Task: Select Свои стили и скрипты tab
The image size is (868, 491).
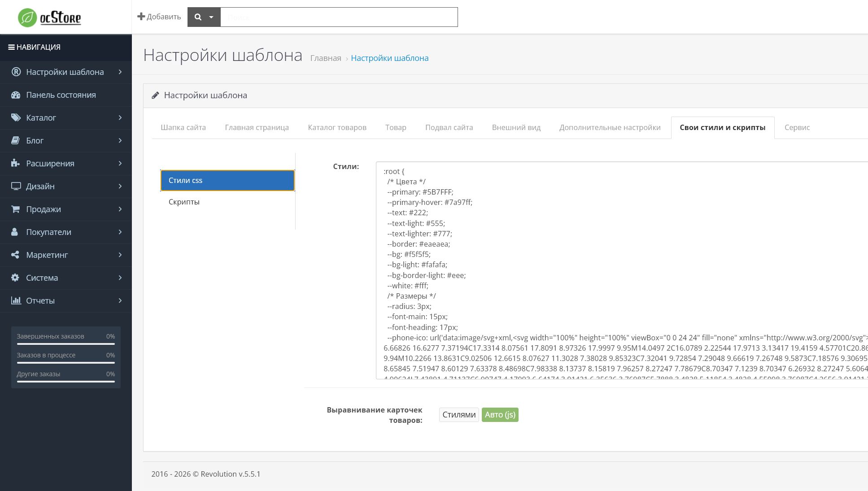Action: [723, 127]
